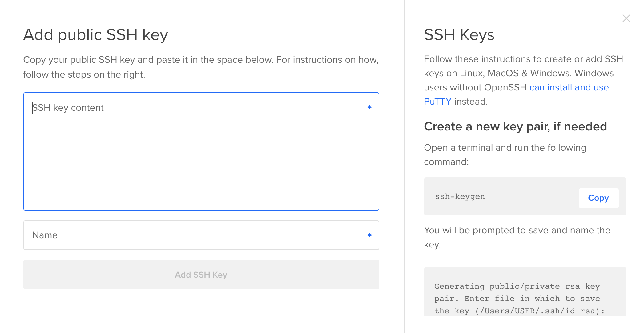644x333 pixels.
Task: Select the ssh-keygen command text
Action: click(x=459, y=197)
